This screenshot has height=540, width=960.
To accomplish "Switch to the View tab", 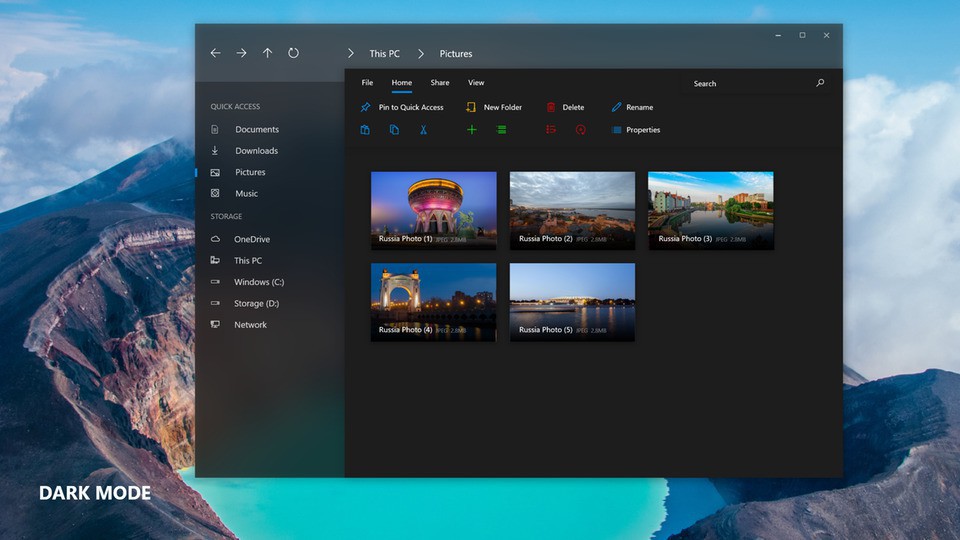I will [476, 83].
